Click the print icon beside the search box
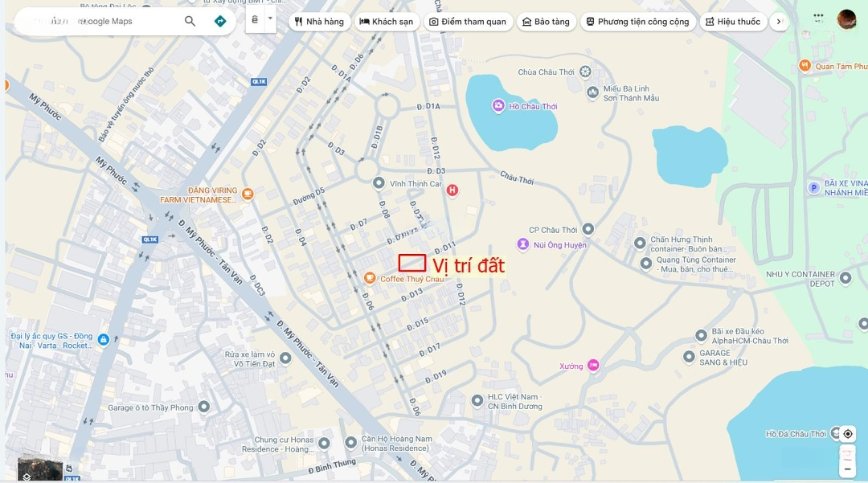This screenshot has width=868, height=483. (255, 20)
